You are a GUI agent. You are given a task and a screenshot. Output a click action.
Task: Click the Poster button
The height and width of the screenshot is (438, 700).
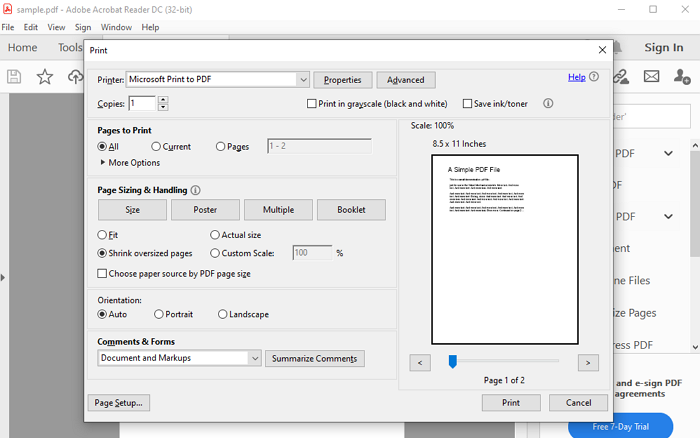point(205,210)
